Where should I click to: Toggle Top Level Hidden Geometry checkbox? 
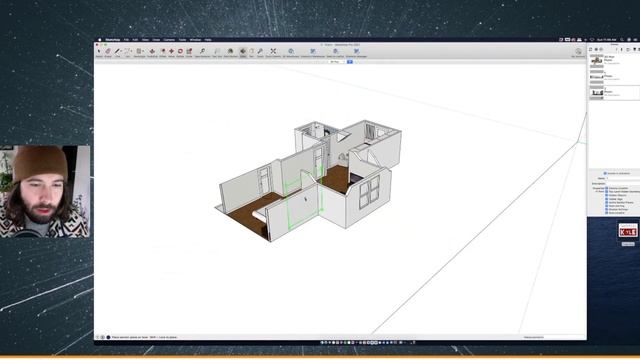click(x=607, y=191)
